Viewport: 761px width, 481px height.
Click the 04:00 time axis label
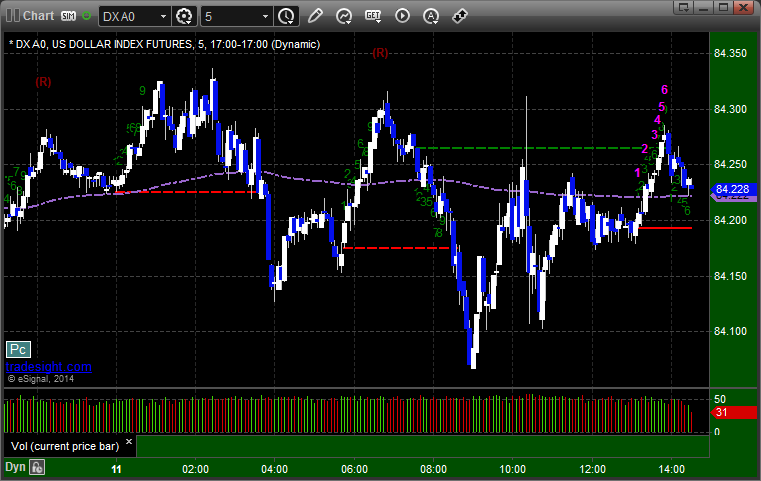pyautogui.click(x=275, y=469)
